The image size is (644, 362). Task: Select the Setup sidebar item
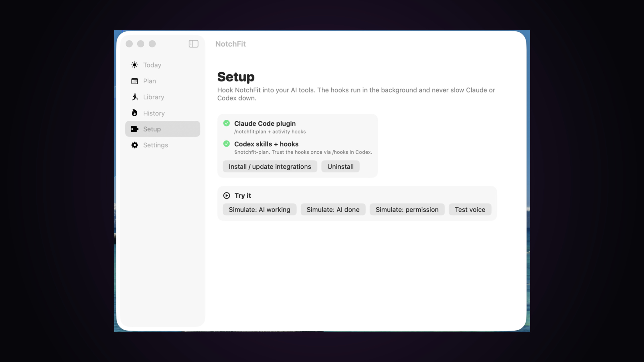pyautogui.click(x=163, y=129)
